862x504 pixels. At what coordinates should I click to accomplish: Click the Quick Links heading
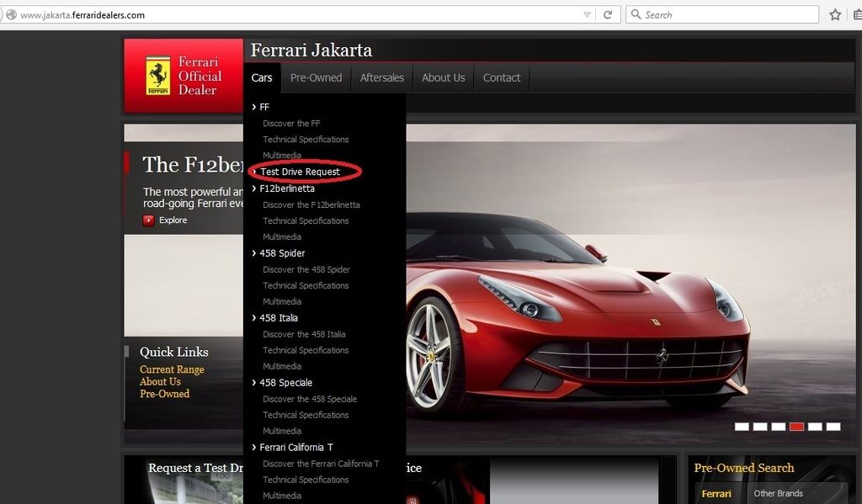coord(173,353)
